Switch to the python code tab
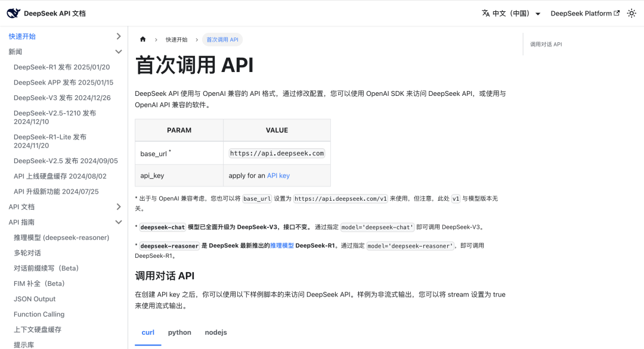The width and height of the screenshot is (644, 349). 179,332
